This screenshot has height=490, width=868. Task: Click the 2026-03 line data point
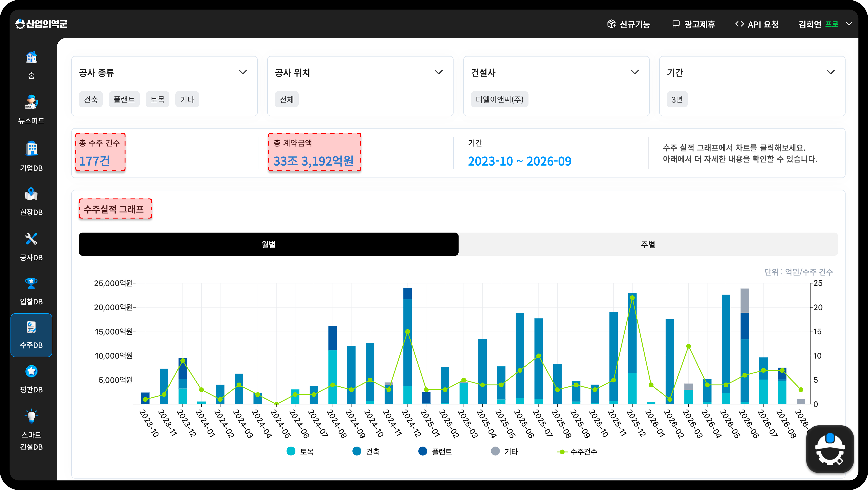click(688, 346)
